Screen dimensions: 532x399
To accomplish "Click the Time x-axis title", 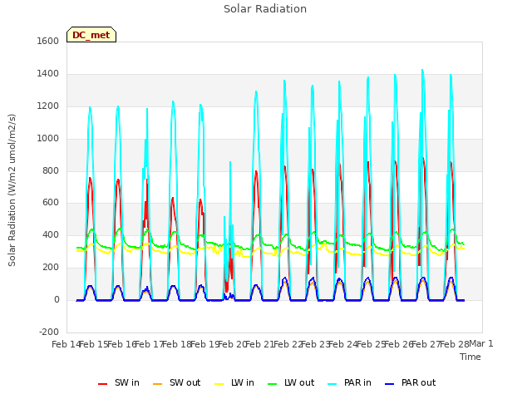I will [x=470, y=357].
